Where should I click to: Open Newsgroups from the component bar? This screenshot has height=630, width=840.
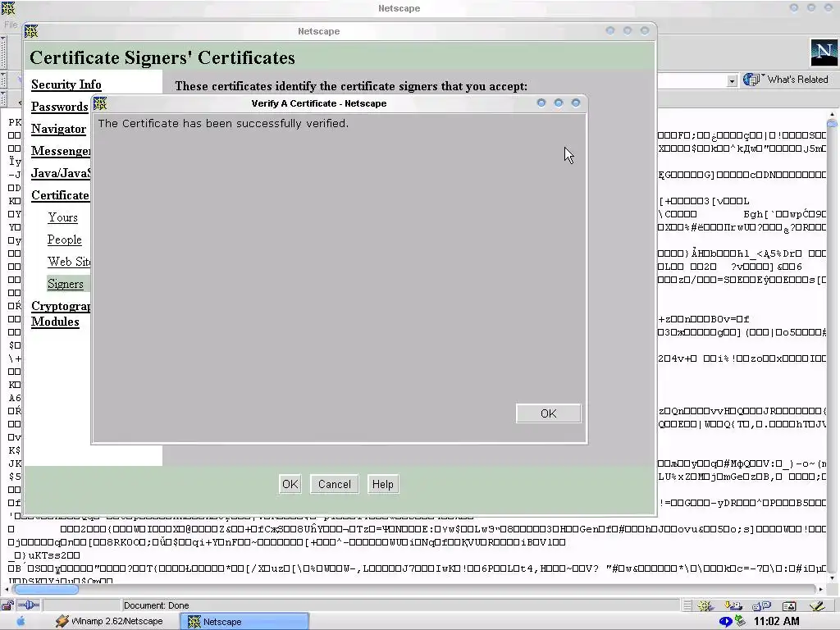point(761,606)
